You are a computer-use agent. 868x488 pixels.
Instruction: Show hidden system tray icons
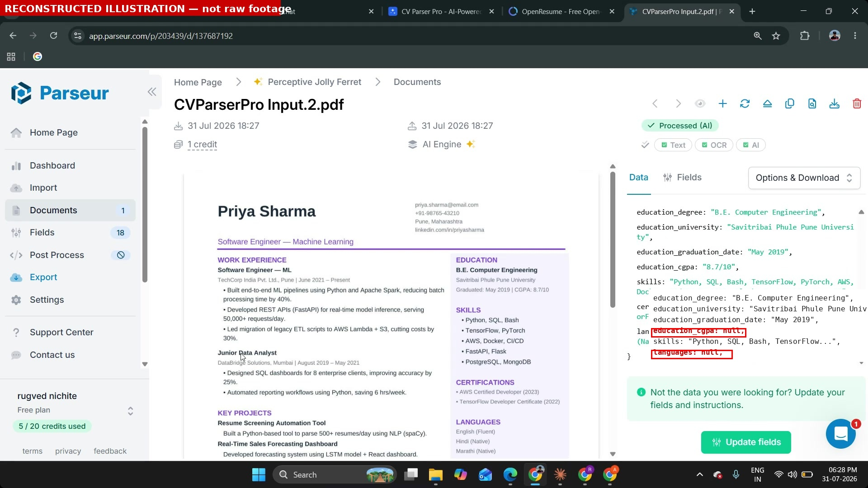pyautogui.click(x=700, y=474)
